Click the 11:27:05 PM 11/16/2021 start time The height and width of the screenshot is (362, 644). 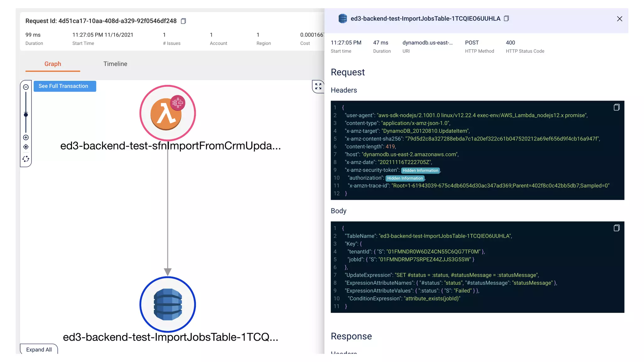(103, 35)
